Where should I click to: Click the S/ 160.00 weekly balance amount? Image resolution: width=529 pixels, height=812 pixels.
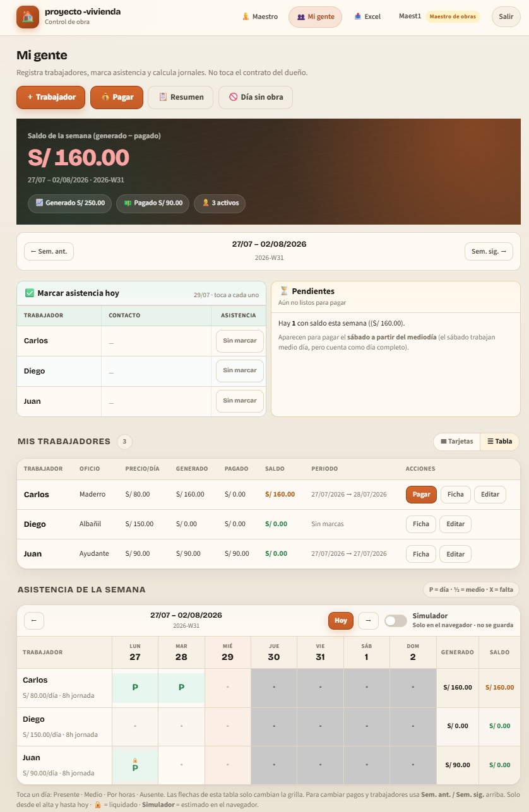[78, 158]
